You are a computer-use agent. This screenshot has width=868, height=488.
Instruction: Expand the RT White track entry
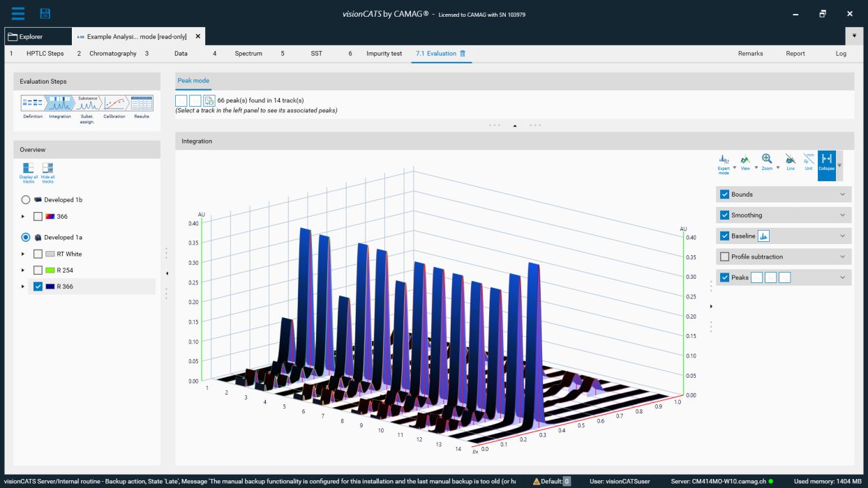click(22, 254)
